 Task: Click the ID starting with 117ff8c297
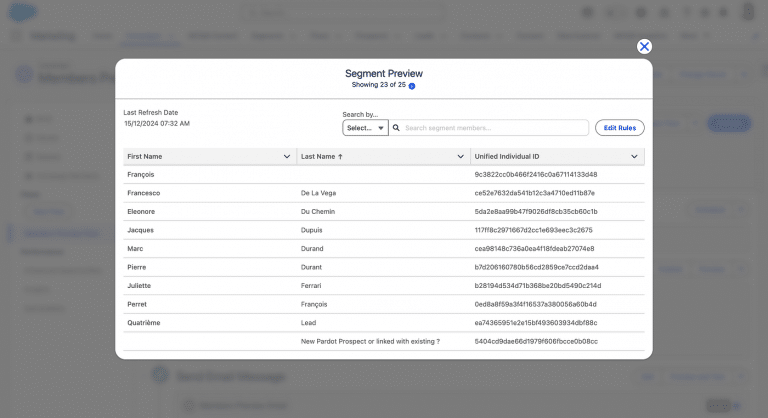(533, 230)
